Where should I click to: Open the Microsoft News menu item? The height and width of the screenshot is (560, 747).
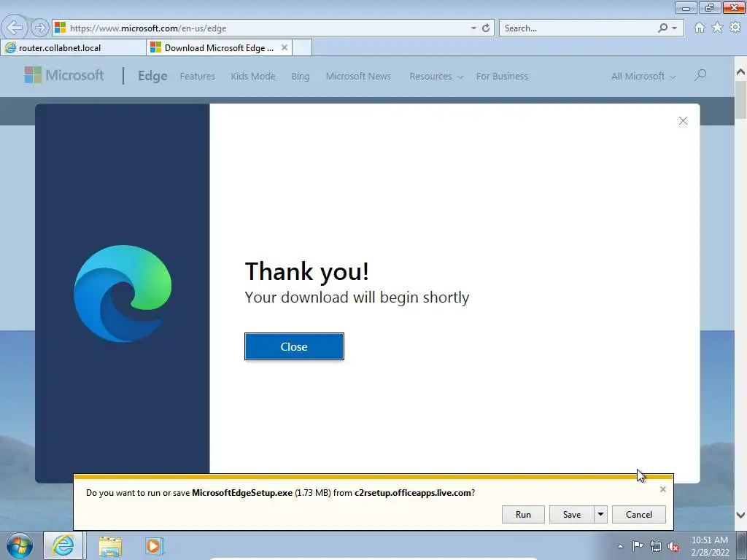click(x=358, y=76)
